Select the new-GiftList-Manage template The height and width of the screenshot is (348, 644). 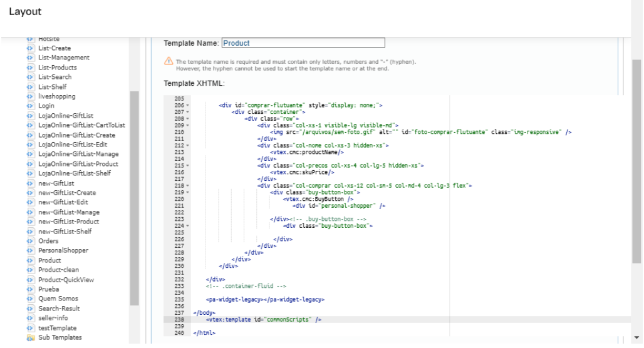tap(69, 212)
